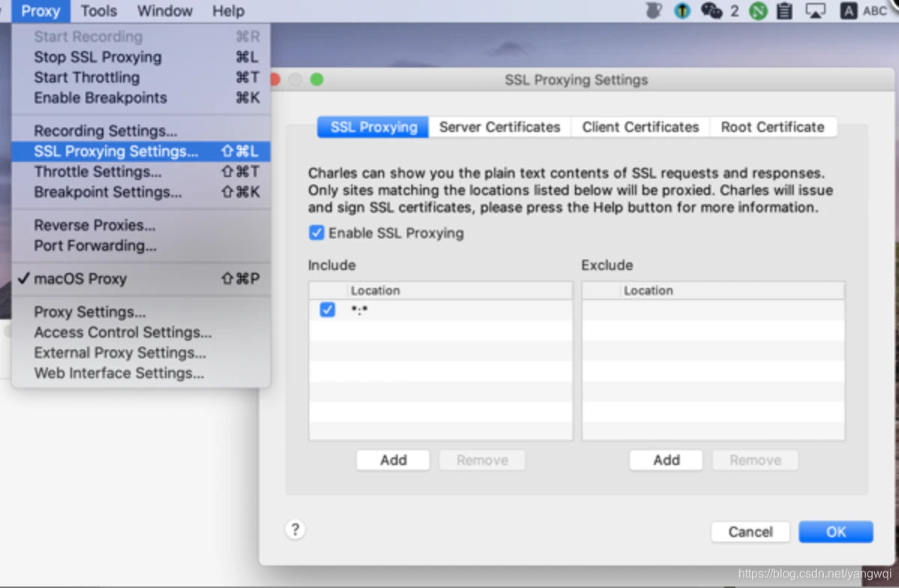
Task: Uncheck the *:* location in the Include list
Action: (x=326, y=310)
